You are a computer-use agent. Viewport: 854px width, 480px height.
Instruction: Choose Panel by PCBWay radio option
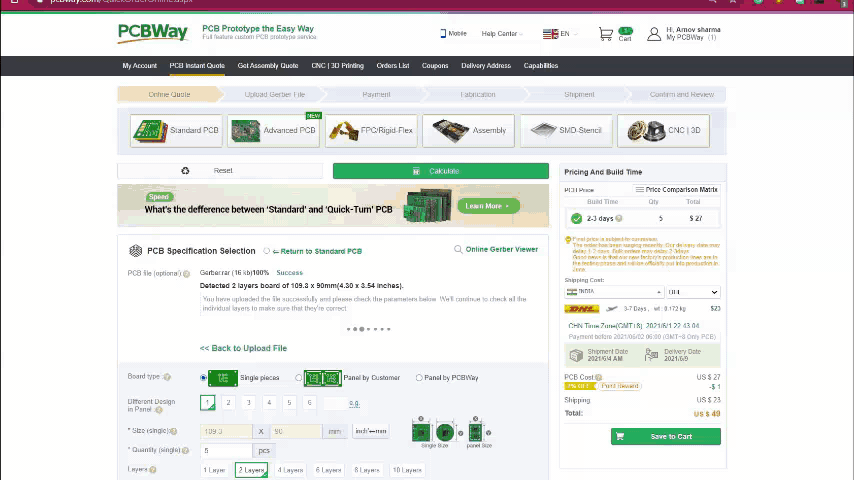coord(419,378)
